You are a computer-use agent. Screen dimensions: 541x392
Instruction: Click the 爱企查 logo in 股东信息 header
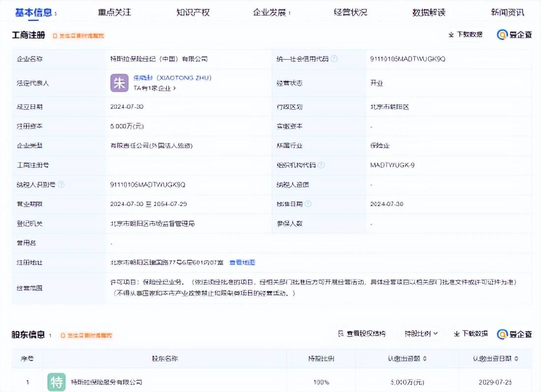[514, 334]
